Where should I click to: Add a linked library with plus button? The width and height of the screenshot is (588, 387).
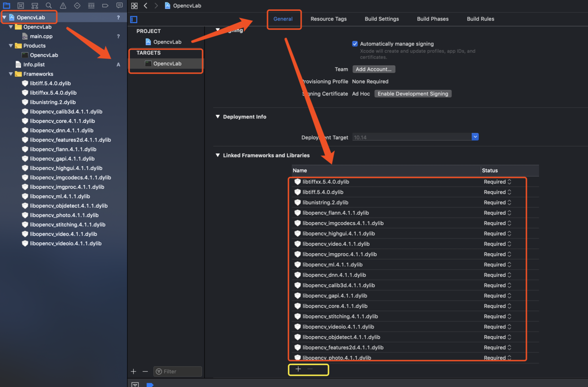[298, 369]
